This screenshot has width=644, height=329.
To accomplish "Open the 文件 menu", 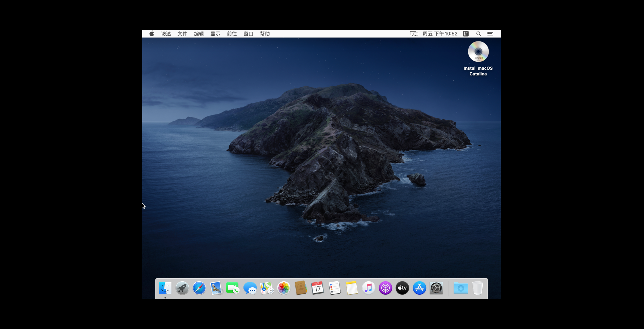I will pyautogui.click(x=182, y=34).
